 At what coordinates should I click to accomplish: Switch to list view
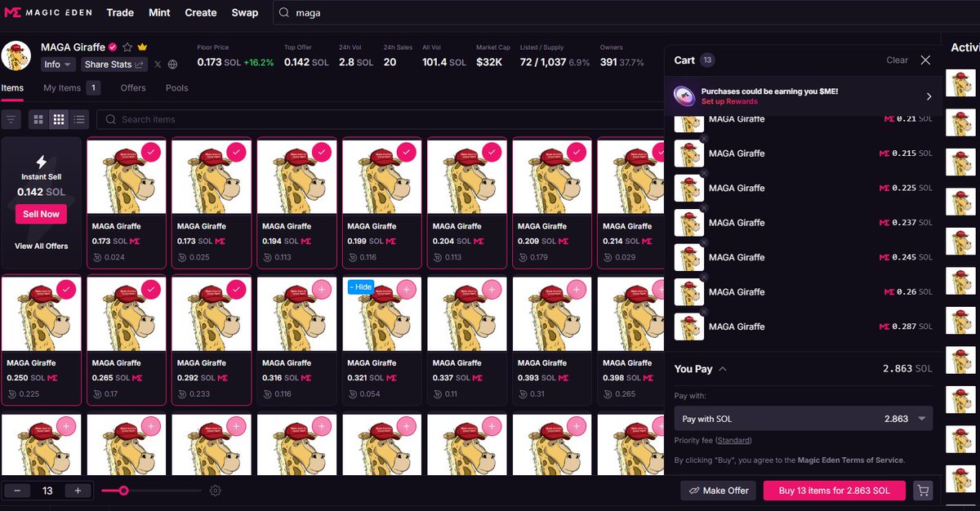click(79, 119)
